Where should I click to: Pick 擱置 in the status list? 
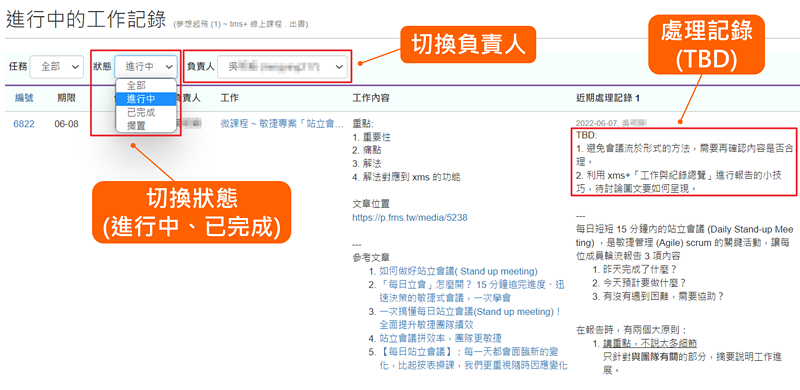coord(146,125)
